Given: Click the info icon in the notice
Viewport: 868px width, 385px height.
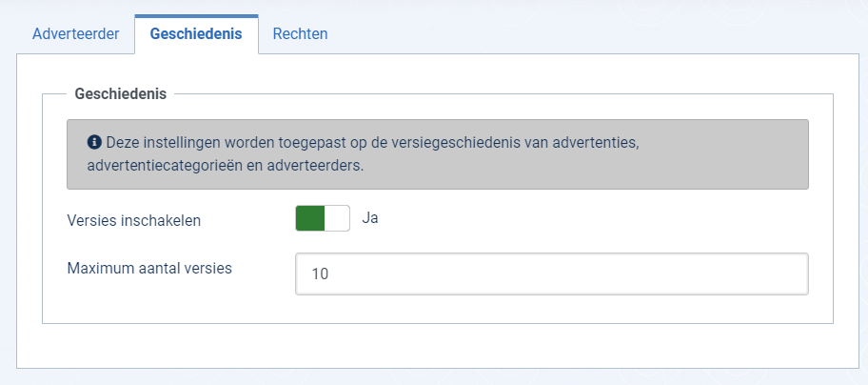Looking at the screenshot, I should click(94, 142).
